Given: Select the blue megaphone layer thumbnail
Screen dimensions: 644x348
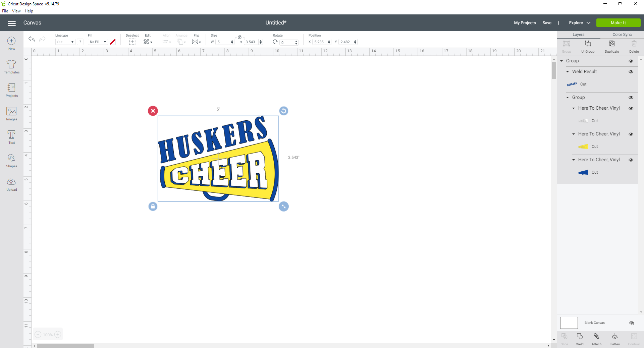Looking at the screenshot, I should click(583, 172).
